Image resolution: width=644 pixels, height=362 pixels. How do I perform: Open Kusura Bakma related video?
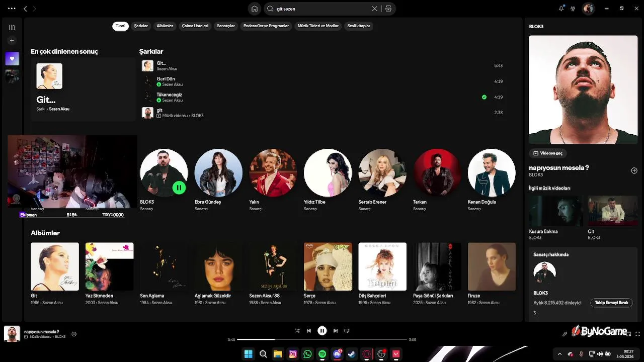click(556, 211)
